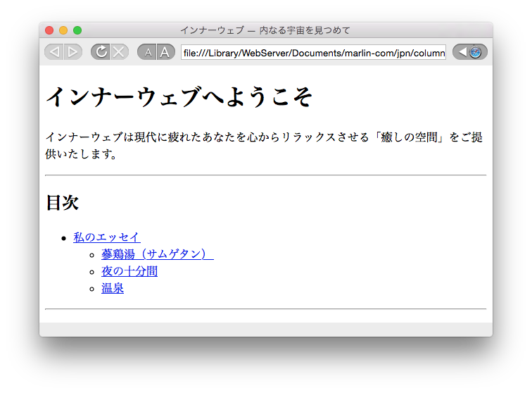Click the file:///Library URL address field
This screenshot has width=532, height=393.
312,53
